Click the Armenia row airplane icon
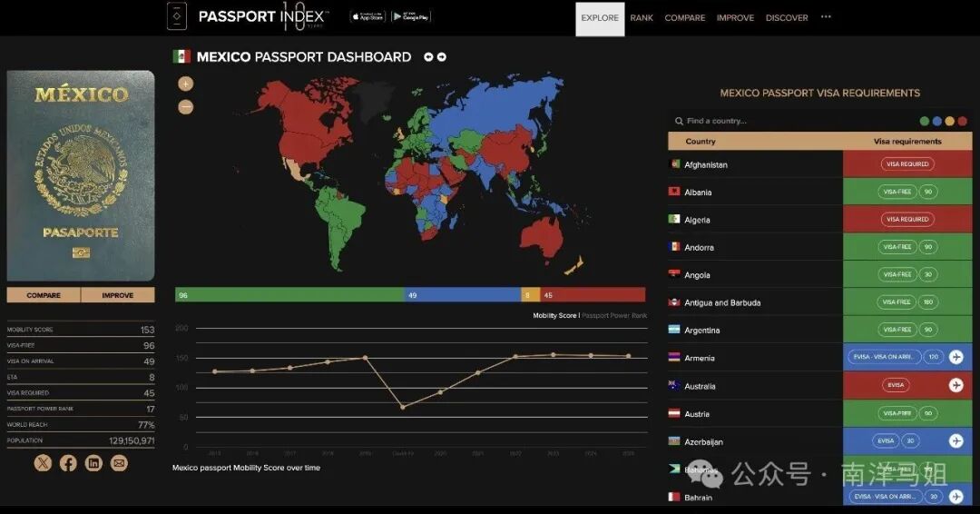 click(956, 357)
